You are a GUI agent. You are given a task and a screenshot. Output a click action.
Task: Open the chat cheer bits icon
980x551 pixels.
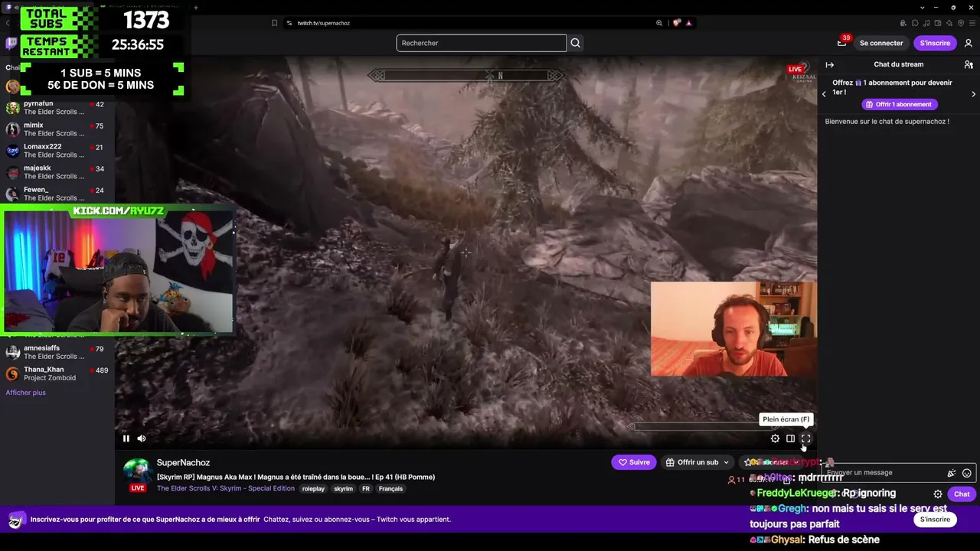click(x=952, y=473)
